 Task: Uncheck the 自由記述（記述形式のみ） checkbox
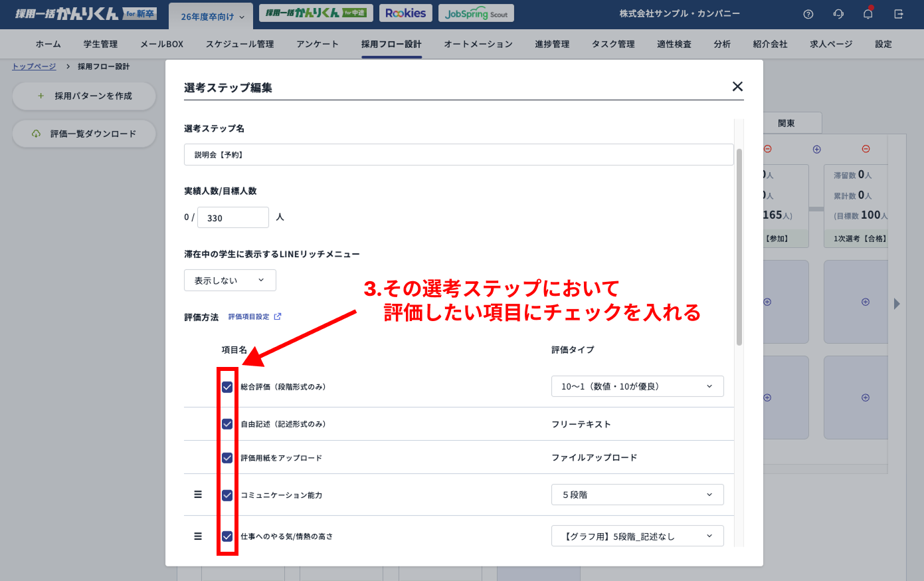(x=227, y=424)
